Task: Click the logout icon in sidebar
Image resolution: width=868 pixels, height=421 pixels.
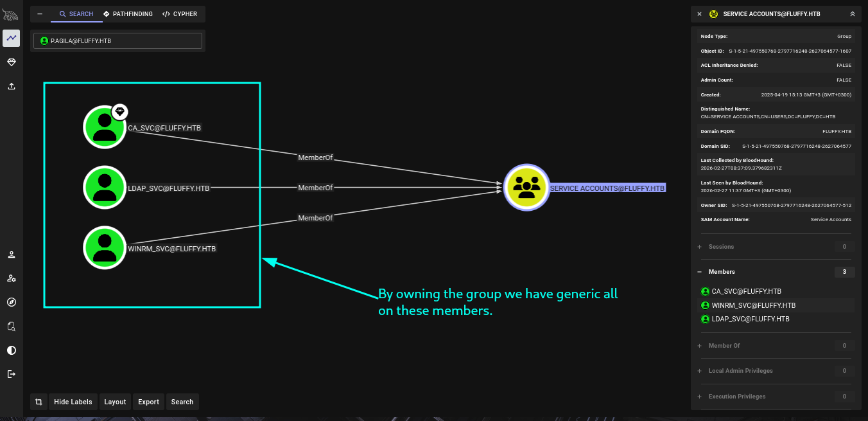Action: 12,374
